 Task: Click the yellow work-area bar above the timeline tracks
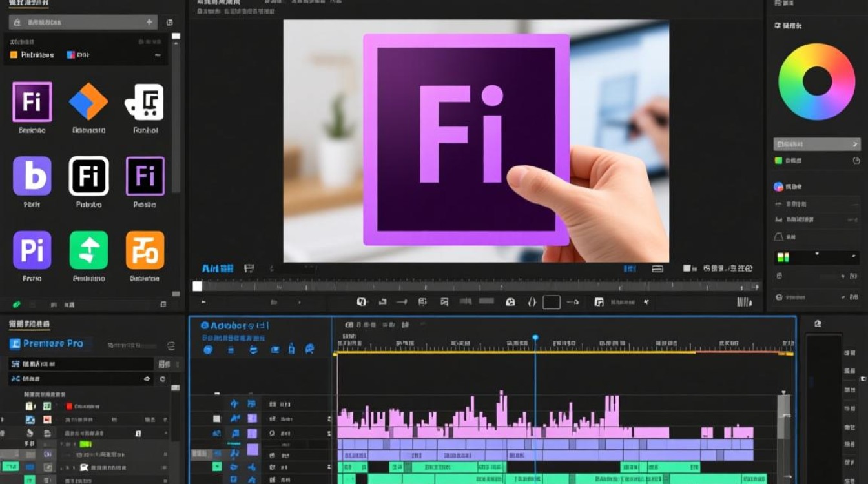[x=515, y=352]
